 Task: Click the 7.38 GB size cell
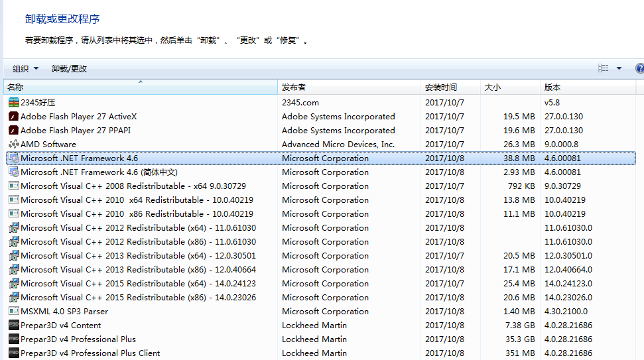pyautogui.click(x=520, y=326)
